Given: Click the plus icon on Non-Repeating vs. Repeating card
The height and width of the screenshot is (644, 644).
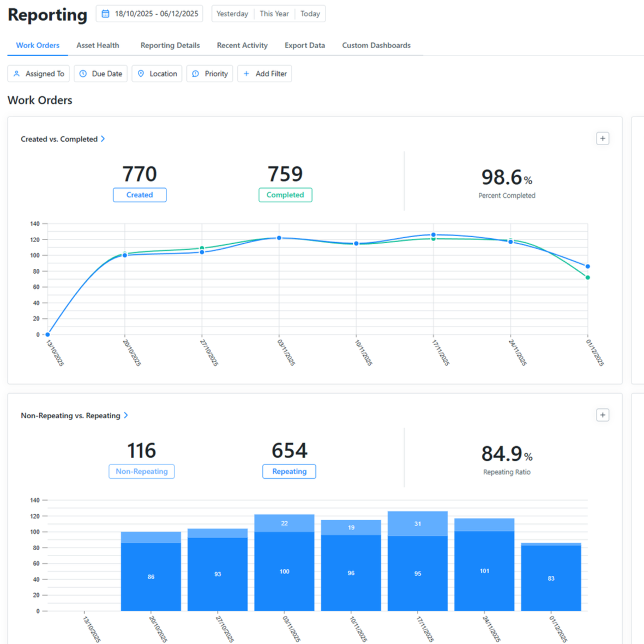Looking at the screenshot, I should 603,415.
